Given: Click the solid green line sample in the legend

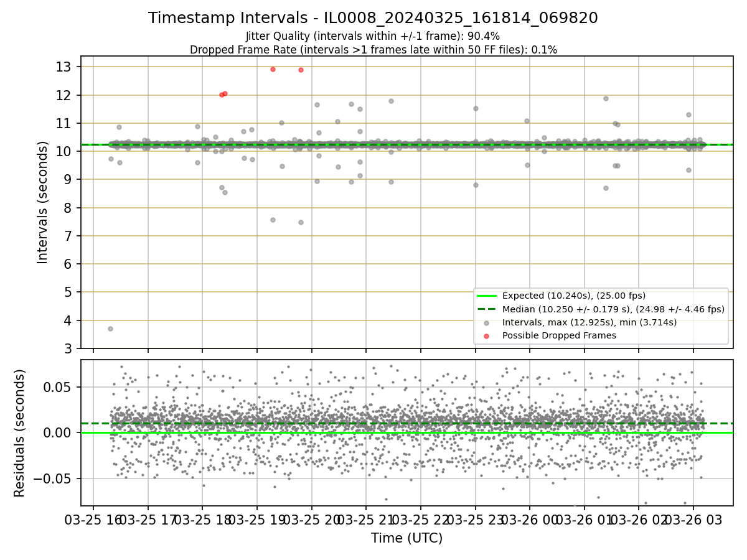Looking at the screenshot, I should coord(487,296).
